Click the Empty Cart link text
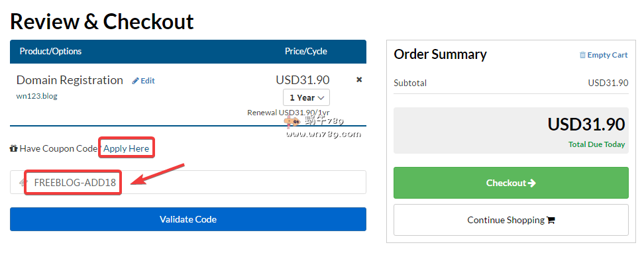Image resolution: width=644 pixels, height=253 pixels. [608, 55]
